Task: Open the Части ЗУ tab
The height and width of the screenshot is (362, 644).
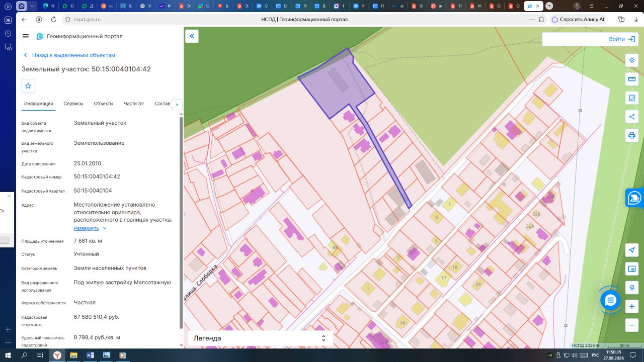Action: [x=134, y=104]
